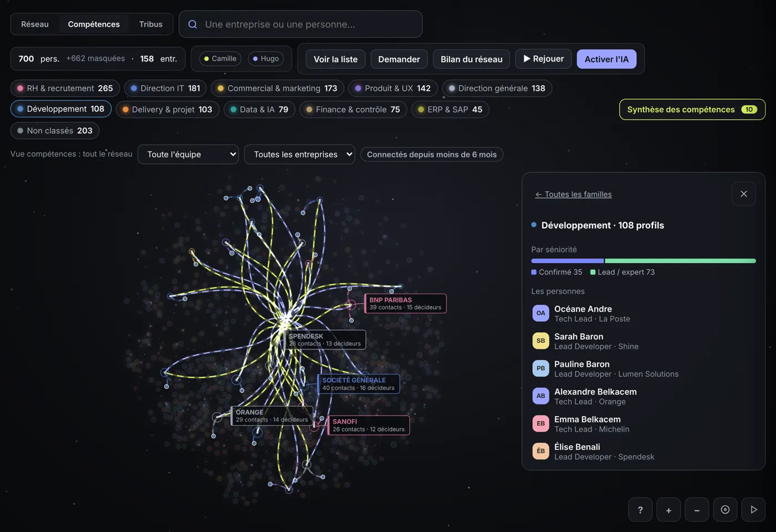Viewport: 776px width, 532px height.
Task: Select the Compétences tab
Action: pyautogui.click(x=94, y=24)
